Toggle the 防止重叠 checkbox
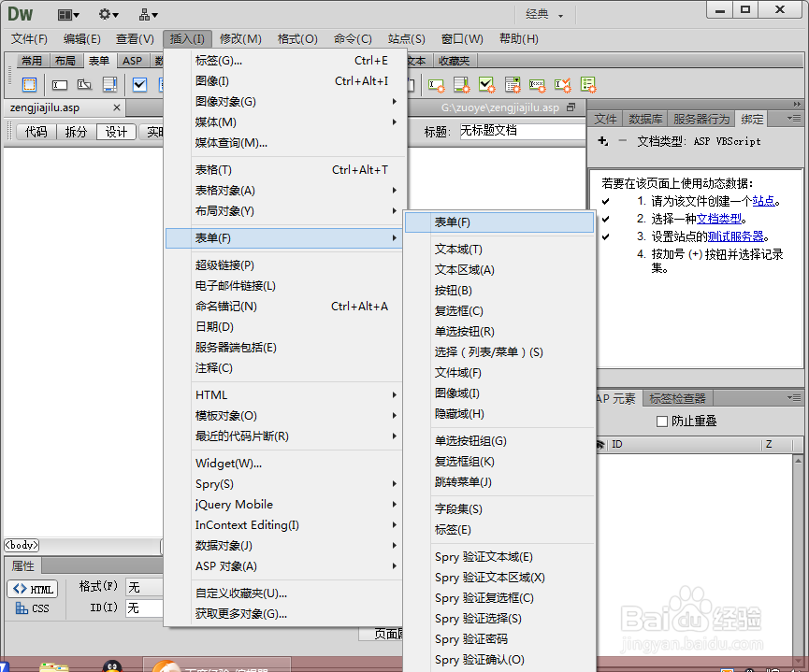Image resolution: width=809 pixels, height=672 pixels. pos(662,422)
